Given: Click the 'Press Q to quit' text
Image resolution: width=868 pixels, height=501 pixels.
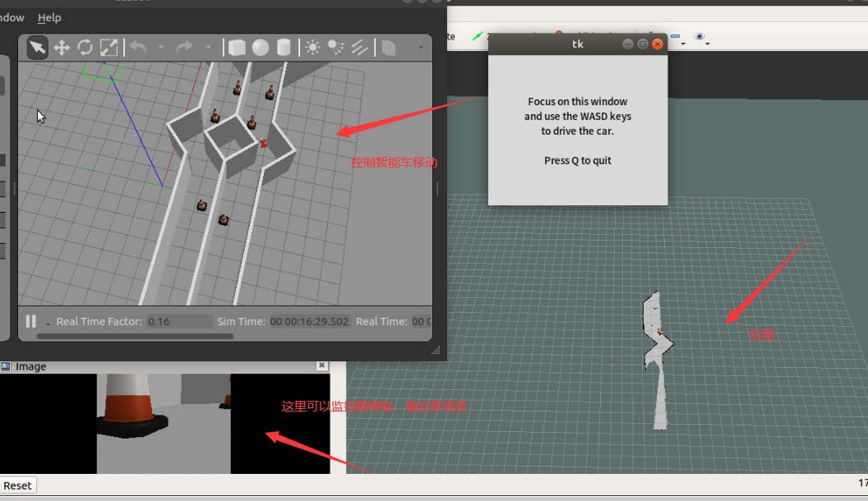Looking at the screenshot, I should (577, 160).
